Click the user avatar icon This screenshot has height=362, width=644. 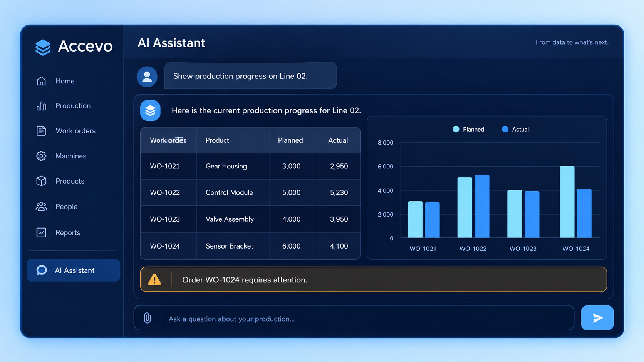(147, 77)
